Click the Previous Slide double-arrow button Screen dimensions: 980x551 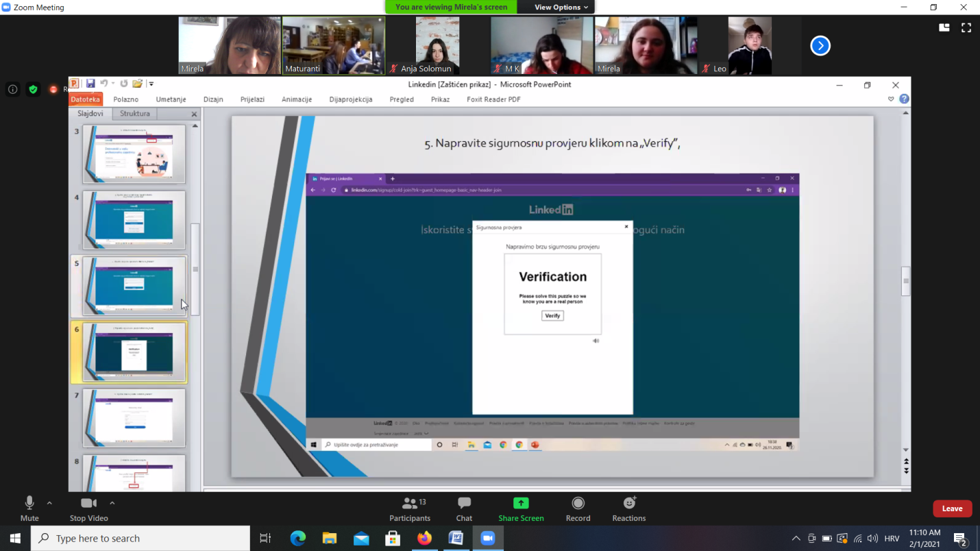tap(906, 462)
